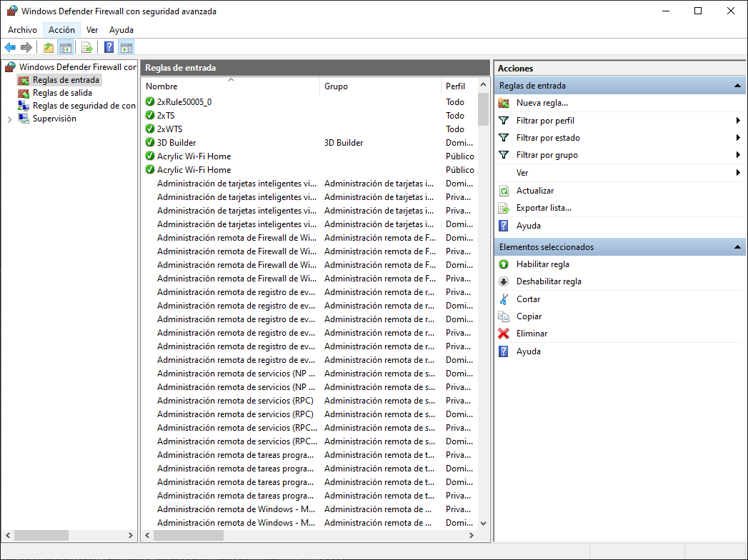The image size is (748, 560).
Task: Select Reglas de entrada in the tree
Action: pos(66,80)
